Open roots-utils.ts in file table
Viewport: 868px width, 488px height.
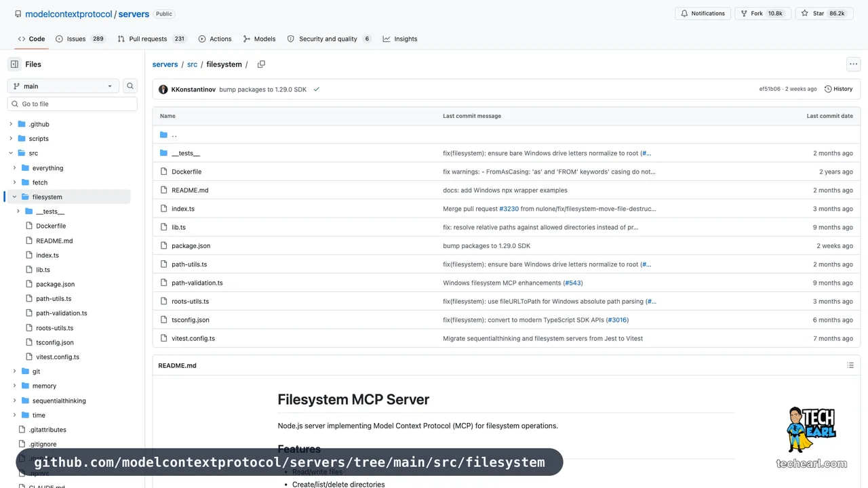191,302
